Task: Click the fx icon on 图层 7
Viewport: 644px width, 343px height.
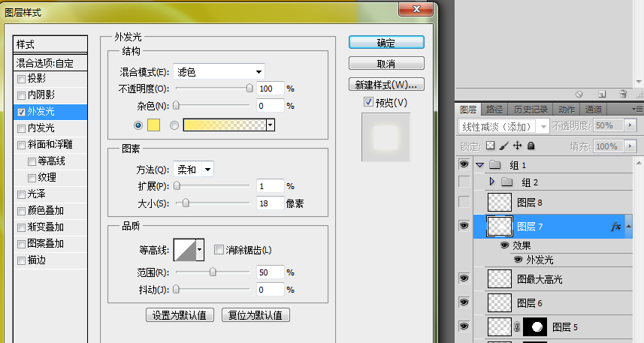Action: click(616, 226)
